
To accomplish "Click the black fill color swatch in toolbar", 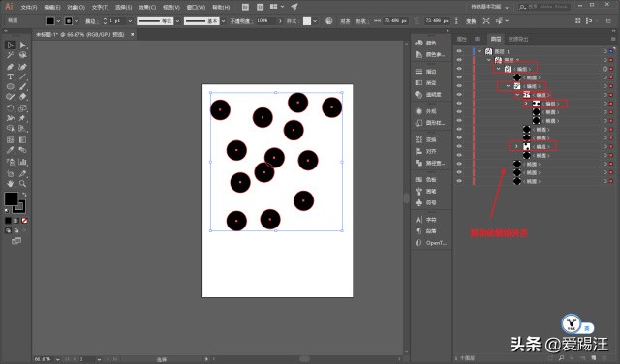I will 11,198.
